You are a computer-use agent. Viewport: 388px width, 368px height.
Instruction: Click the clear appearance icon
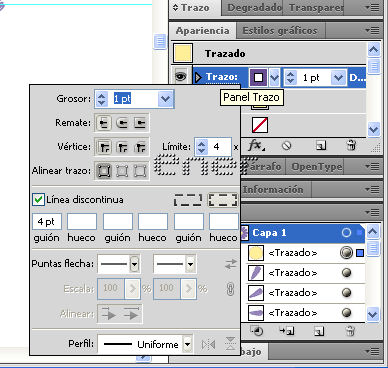point(287,146)
